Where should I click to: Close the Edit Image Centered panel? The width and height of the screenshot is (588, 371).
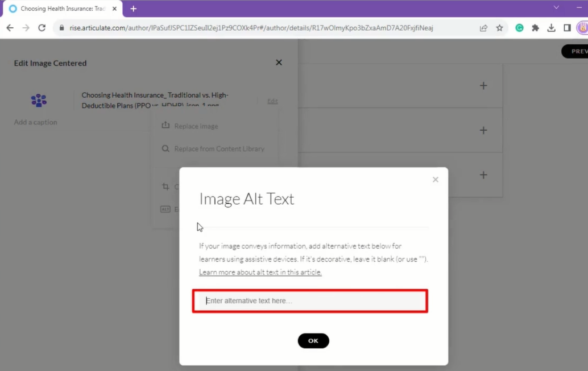279,62
